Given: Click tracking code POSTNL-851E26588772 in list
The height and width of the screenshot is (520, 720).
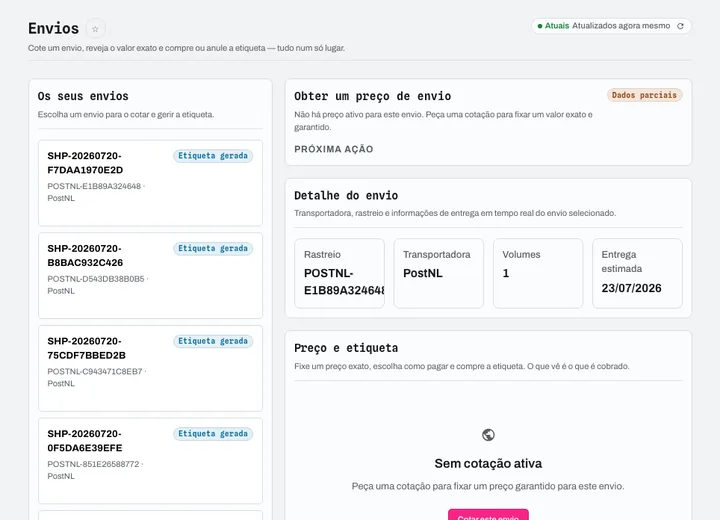Looking at the screenshot, I should point(93,464).
